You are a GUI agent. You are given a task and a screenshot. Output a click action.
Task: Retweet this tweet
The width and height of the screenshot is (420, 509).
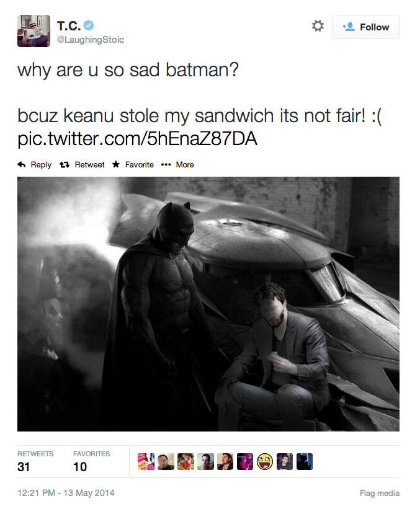(x=83, y=164)
